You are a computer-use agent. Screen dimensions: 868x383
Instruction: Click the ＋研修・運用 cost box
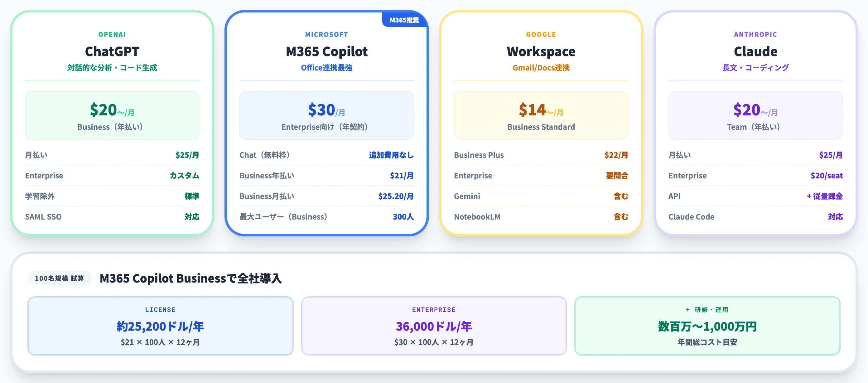(707, 326)
